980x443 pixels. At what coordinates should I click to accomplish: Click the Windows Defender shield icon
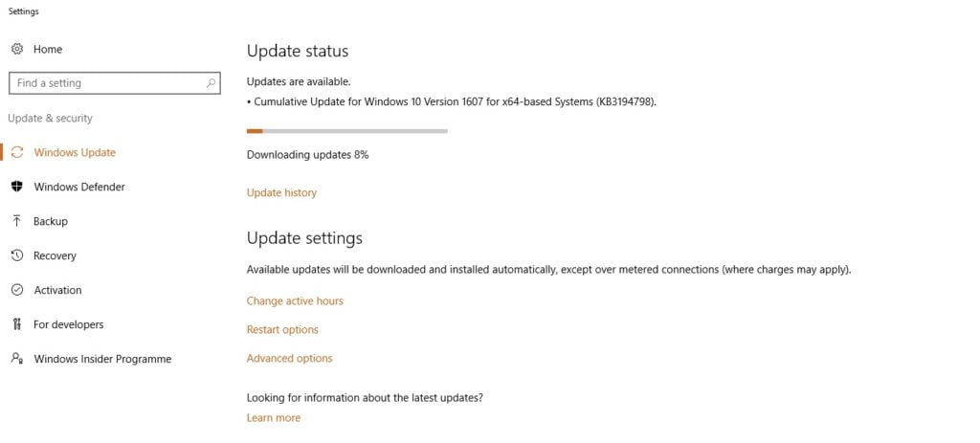(x=16, y=187)
